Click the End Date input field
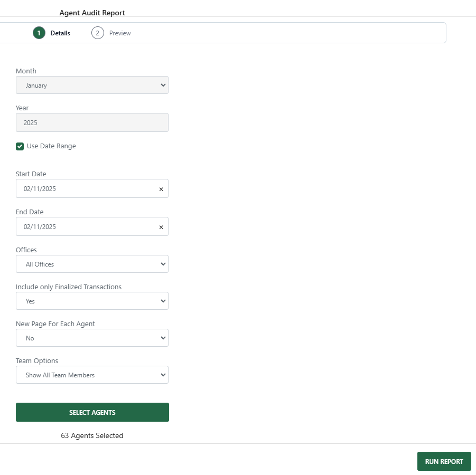Image resolution: width=476 pixels, height=475 pixels. (85, 226)
